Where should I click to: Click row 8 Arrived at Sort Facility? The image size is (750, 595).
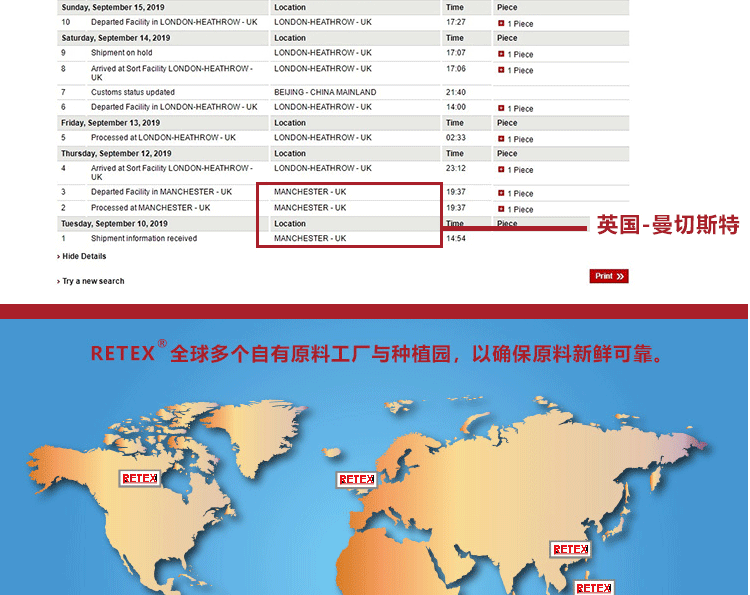coord(172,73)
